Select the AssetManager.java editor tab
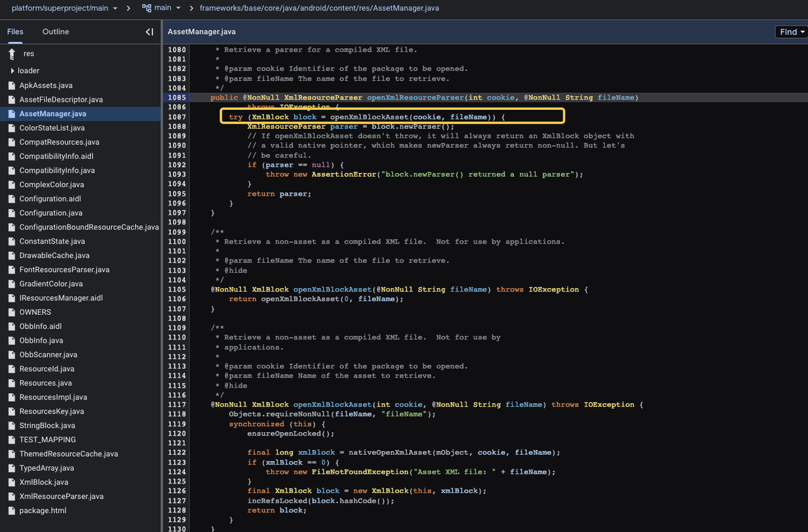Screen dimensions: 808x532 coord(201,32)
